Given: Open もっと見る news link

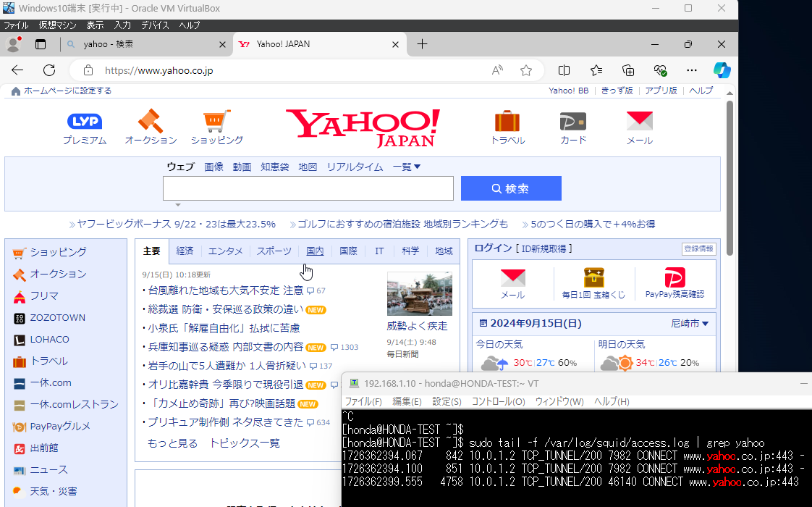Looking at the screenshot, I should (172, 443).
